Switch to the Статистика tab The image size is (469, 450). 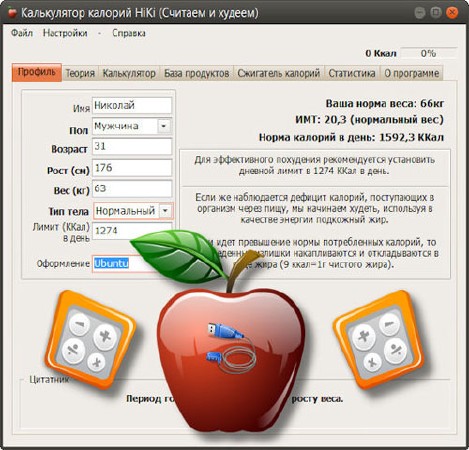pos(352,73)
